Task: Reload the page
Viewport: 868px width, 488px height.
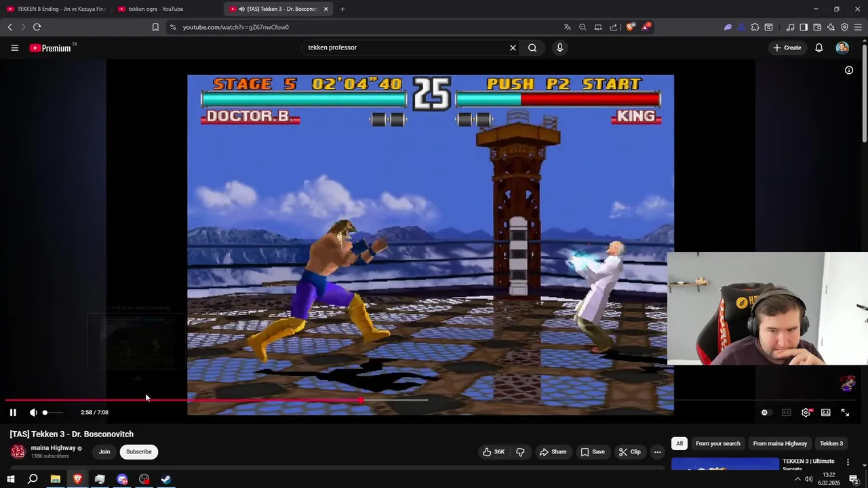Action: pos(37,27)
